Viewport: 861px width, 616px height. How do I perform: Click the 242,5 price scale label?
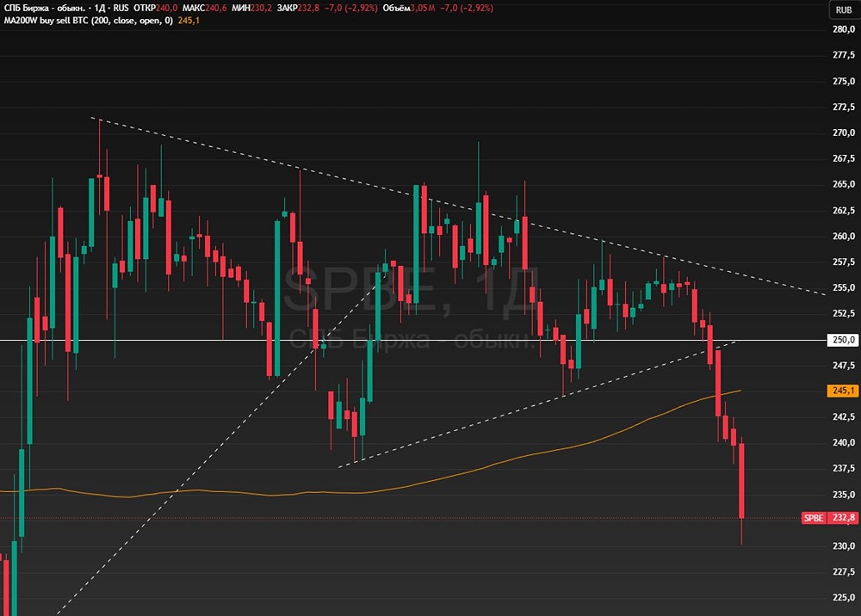pos(844,417)
